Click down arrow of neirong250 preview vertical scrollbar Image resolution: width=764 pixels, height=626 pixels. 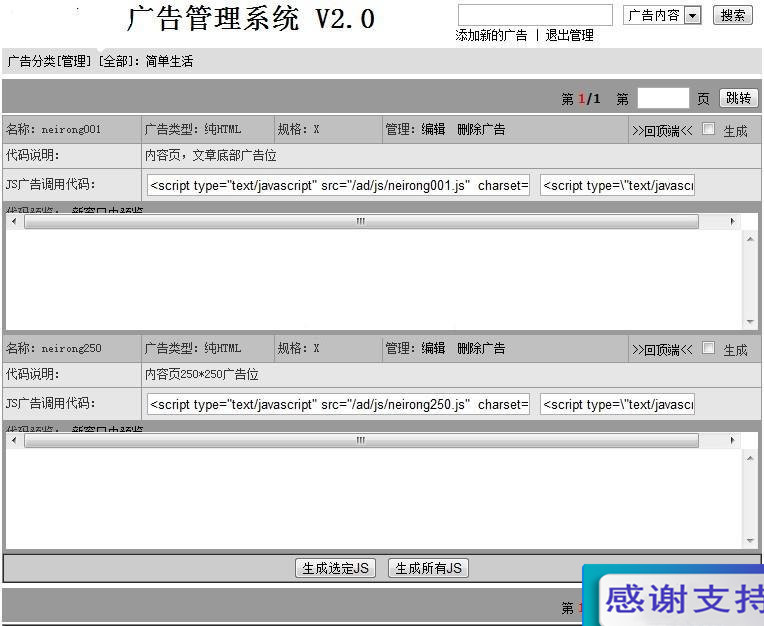[750, 541]
